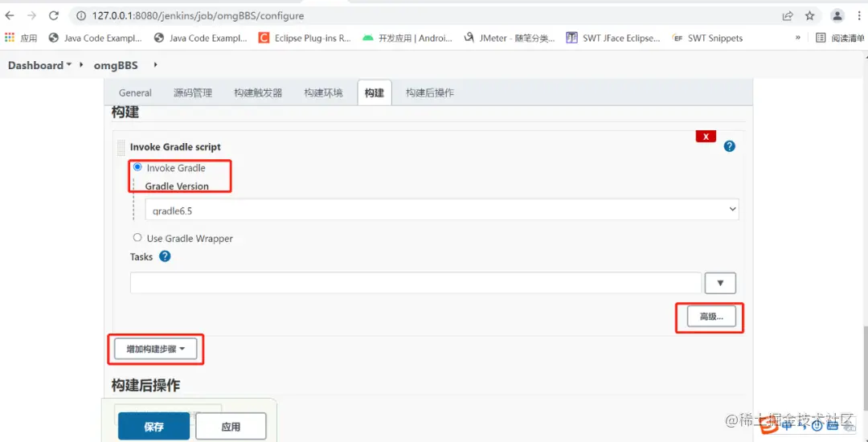Viewport: 868px width, 442px height.
Task: Click the help icon for Invoke Gradle script
Action: tap(730, 146)
